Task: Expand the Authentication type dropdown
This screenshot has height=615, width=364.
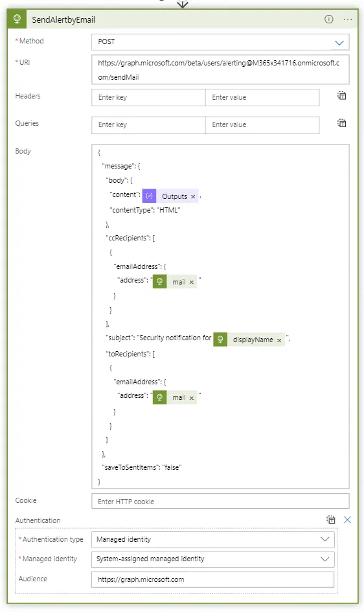Action: click(212, 539)
